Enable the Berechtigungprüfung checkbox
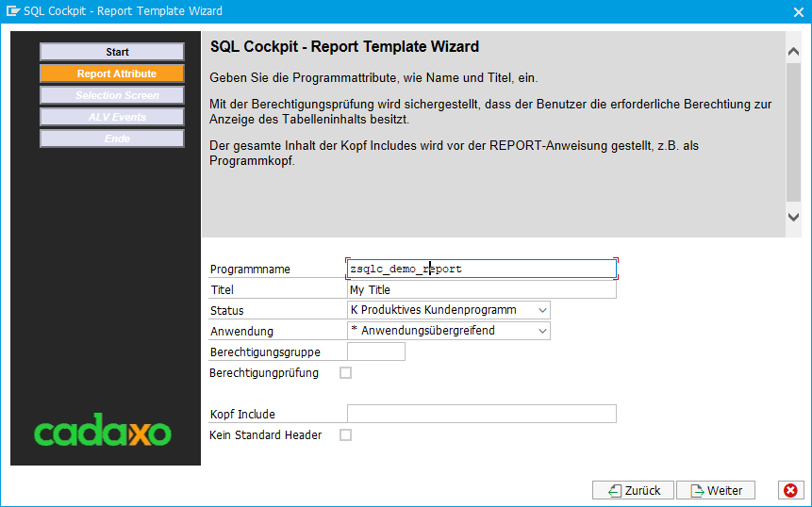 [x=345, y=372]
